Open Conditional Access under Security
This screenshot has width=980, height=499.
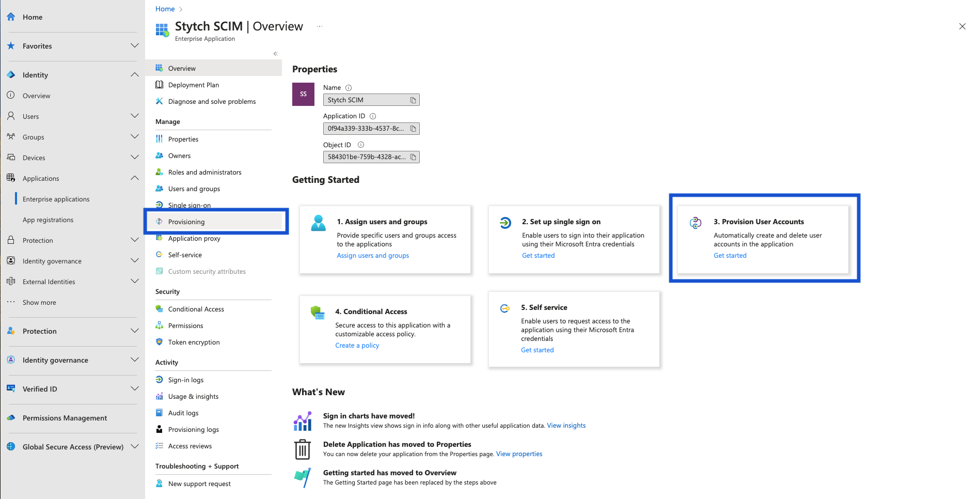tap(196, 309)
